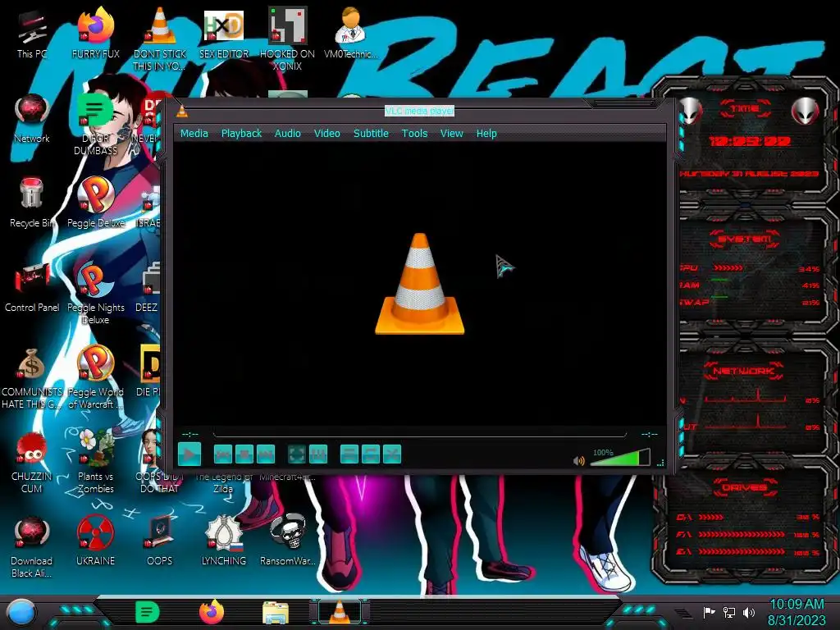Click the VLC window resize grip dots

tap(660, 463)
